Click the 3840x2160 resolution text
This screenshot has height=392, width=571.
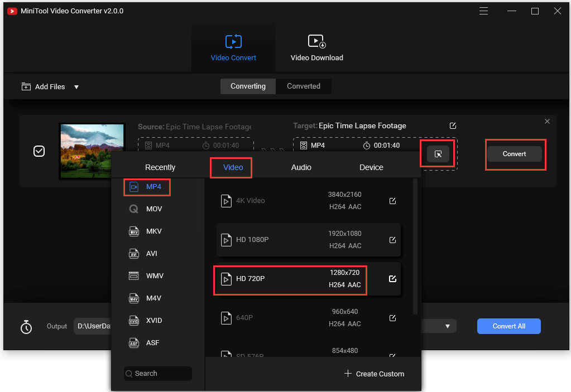(x=344, y=195)
